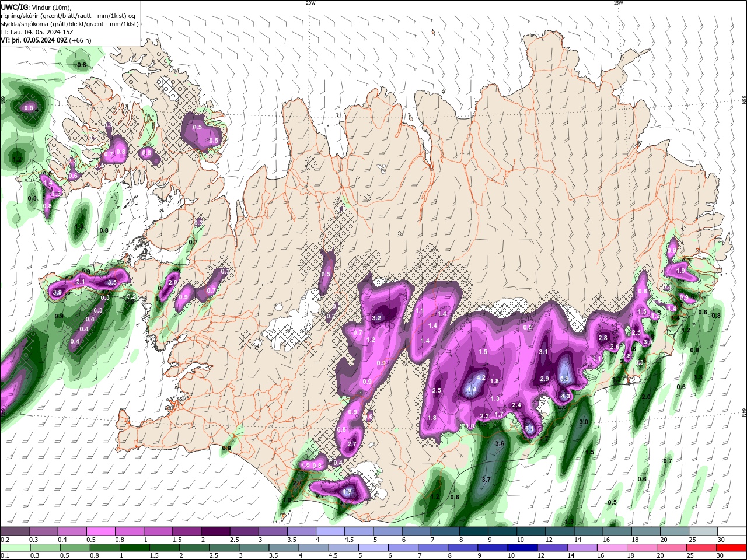Viewport: 747px width, 560px height.
Task: Click the 3.1 snowfall value on the map
Action: click(543, 352)
